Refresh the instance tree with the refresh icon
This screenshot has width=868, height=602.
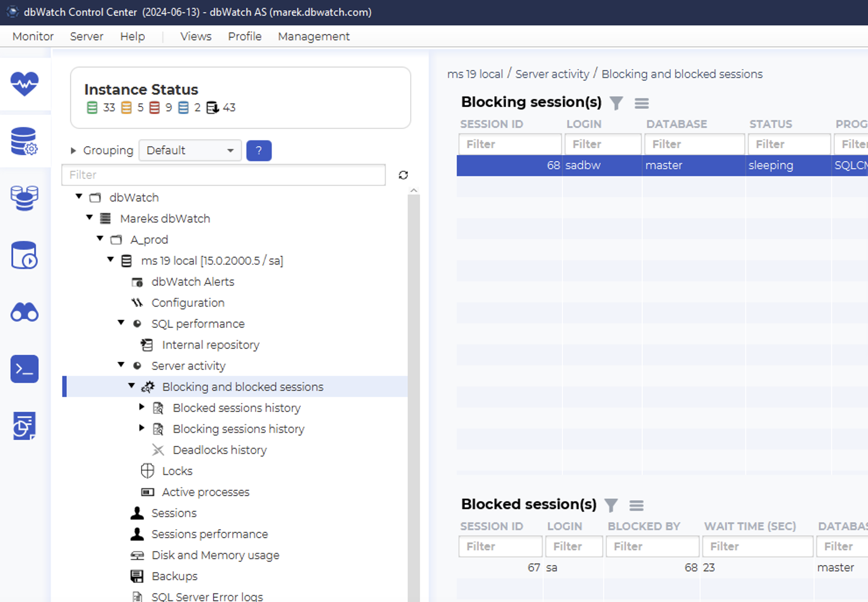403,175
